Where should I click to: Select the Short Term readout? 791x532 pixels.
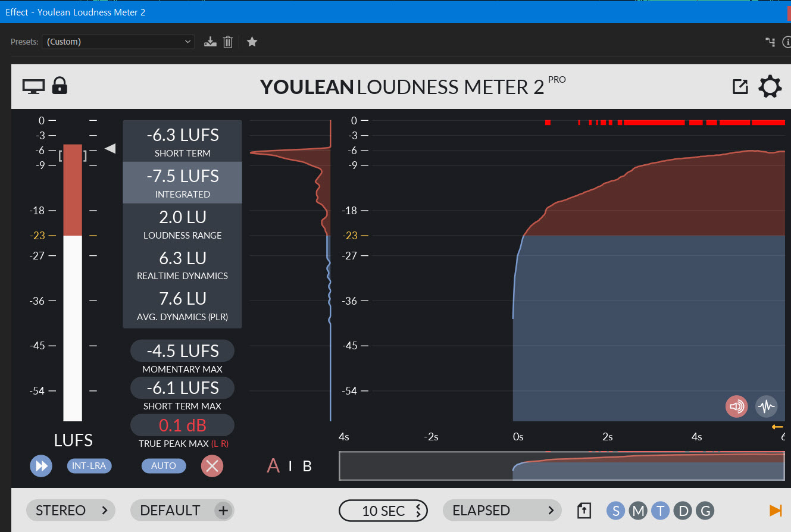tap(182, 141)
